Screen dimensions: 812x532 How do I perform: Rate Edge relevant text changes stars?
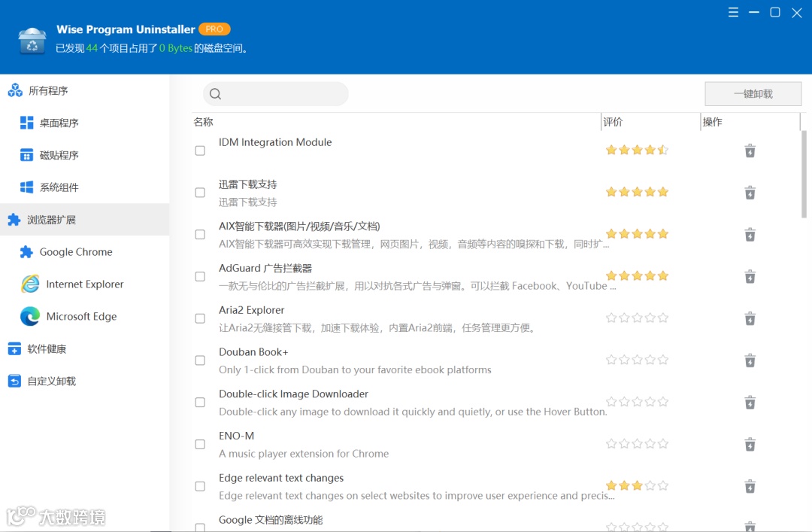pos(637,486)
